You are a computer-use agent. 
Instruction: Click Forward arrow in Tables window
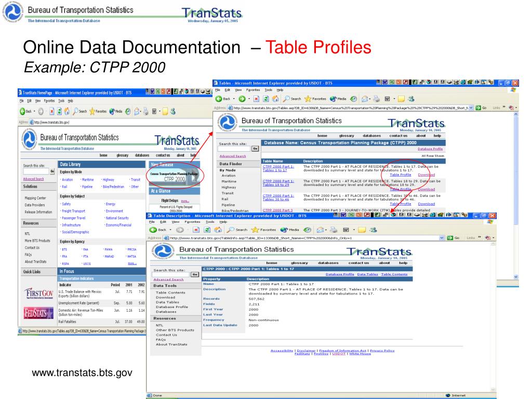coord(242,99)
